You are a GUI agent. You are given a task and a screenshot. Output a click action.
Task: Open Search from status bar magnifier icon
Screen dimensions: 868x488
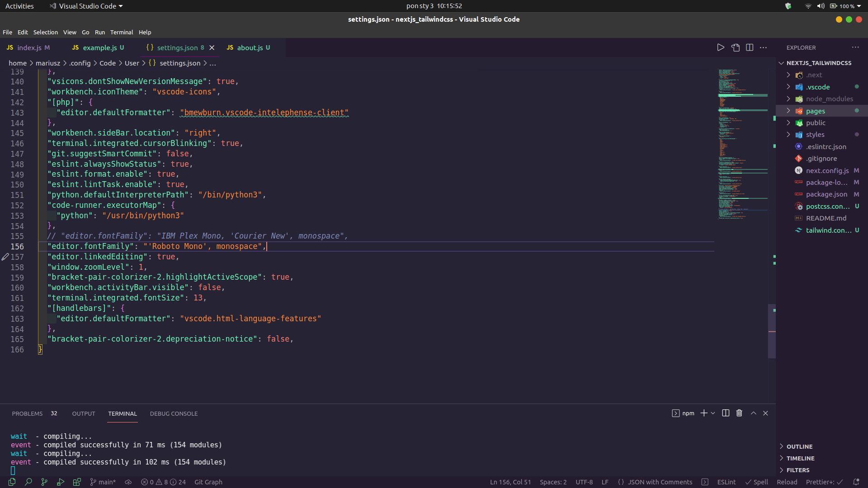(28, 482)
